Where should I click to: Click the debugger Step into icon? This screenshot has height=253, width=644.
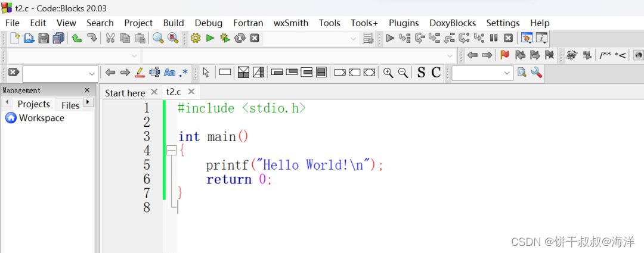point(434,38)
